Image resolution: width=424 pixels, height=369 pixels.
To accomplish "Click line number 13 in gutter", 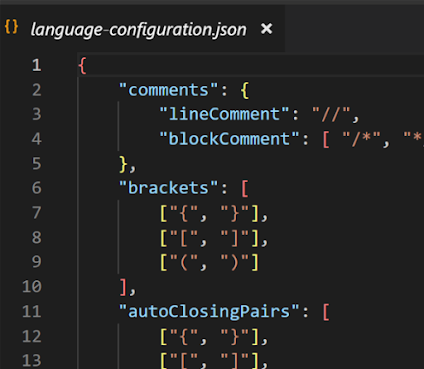I will click(x=32, y=360).
